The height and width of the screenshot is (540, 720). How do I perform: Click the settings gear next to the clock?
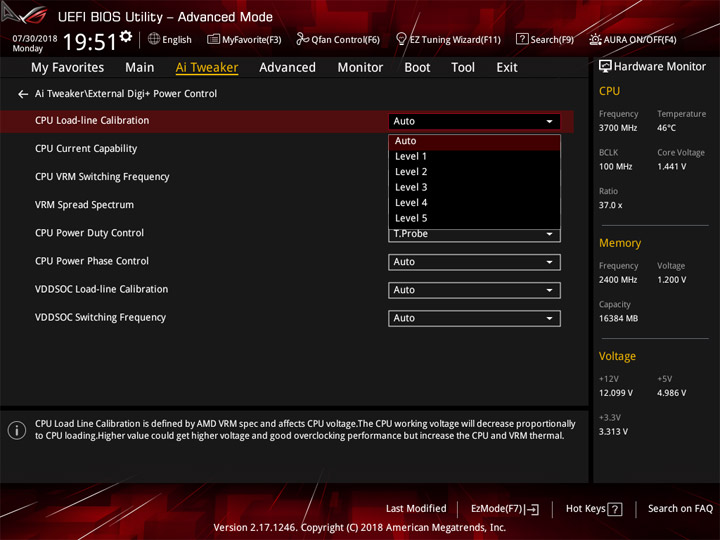tap(126, 36)
